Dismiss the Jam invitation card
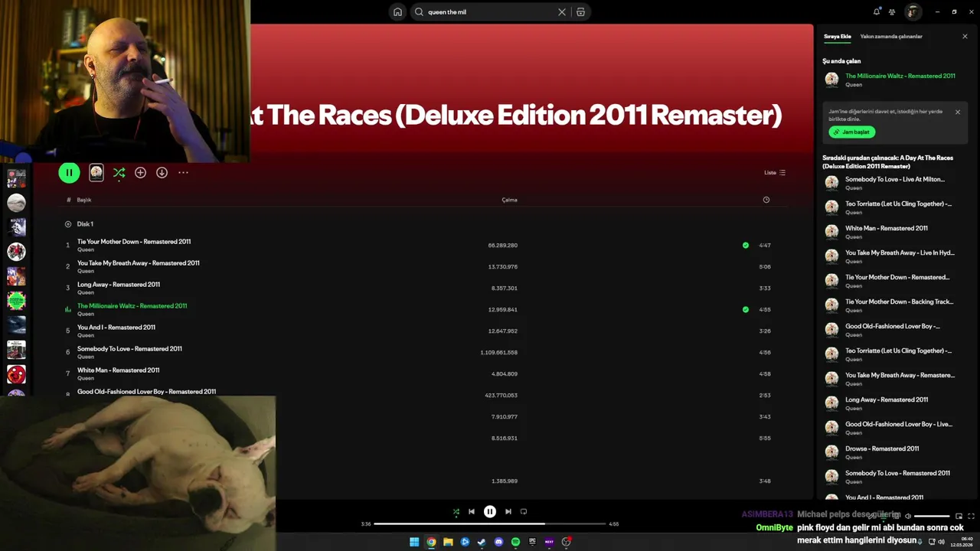Image resolution: width=980 pixels, height=551 pixels. click(x=957, y=112)
